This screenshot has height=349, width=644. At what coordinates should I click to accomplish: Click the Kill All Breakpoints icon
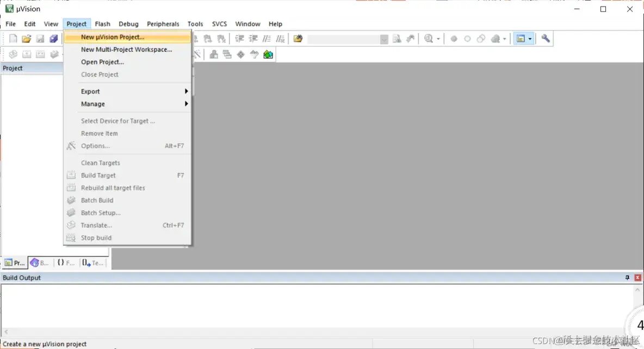pyautogui.click(x=496, y=39)
